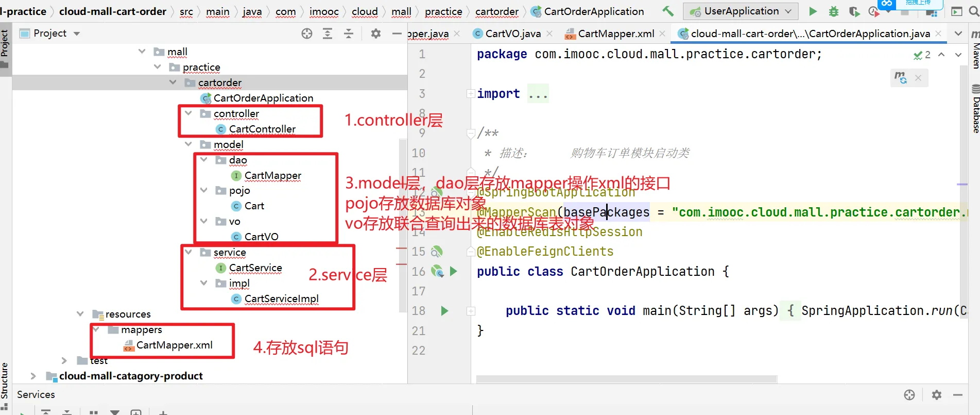Click the practice breadcrumb segment
The height and width of the screenshot is (415, 980).
point(443,11)
